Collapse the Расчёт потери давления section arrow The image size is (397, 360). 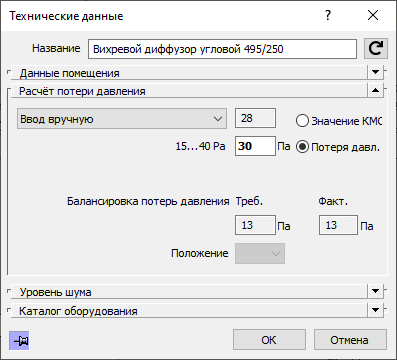point(376,90)
